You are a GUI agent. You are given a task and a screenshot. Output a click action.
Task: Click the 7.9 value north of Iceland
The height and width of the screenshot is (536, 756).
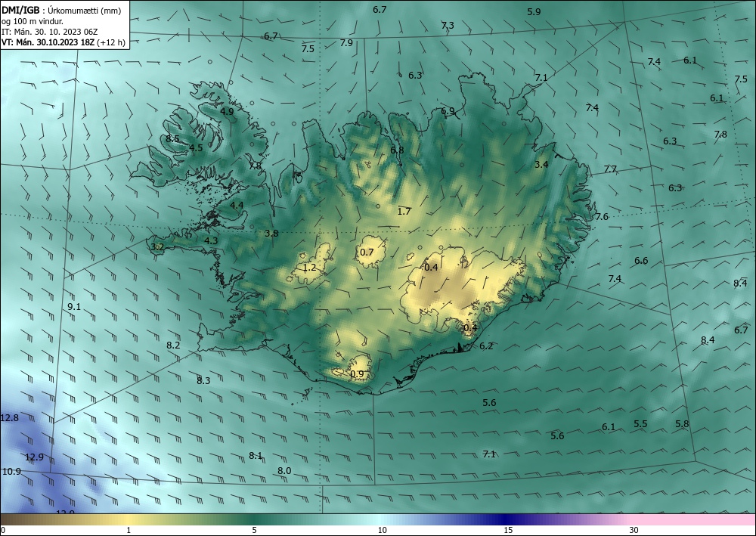pos(346,42)
